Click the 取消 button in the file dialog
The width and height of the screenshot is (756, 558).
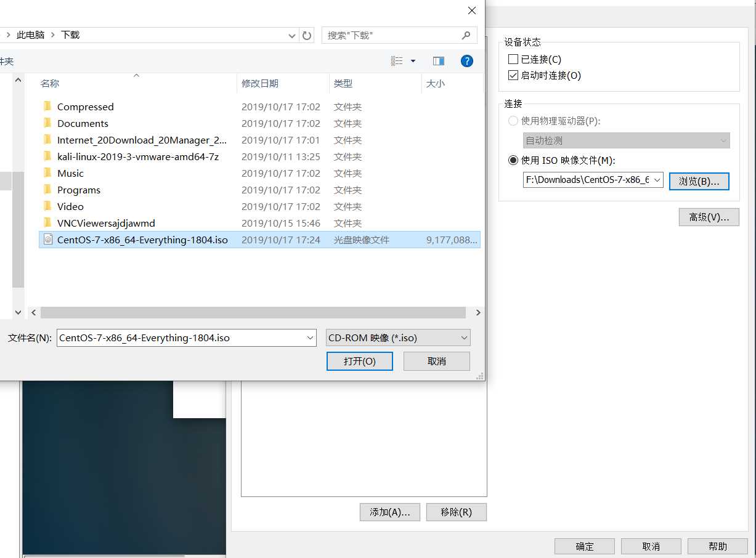437,361
